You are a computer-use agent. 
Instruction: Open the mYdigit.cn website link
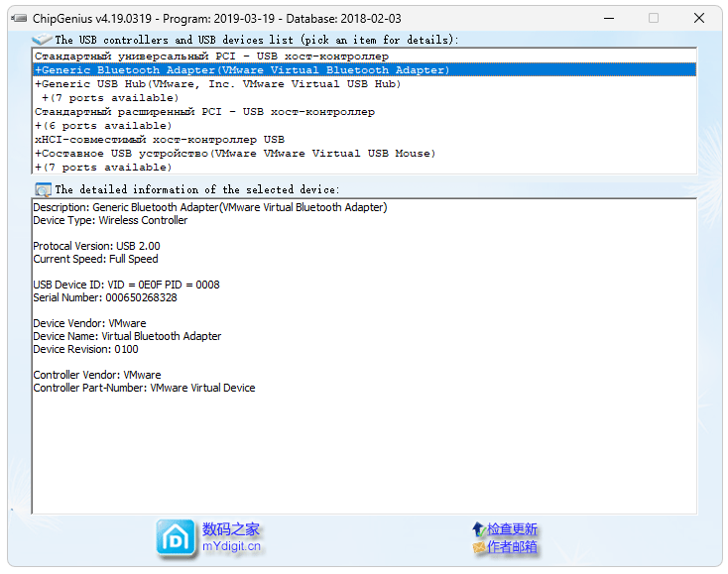point(232,546)
